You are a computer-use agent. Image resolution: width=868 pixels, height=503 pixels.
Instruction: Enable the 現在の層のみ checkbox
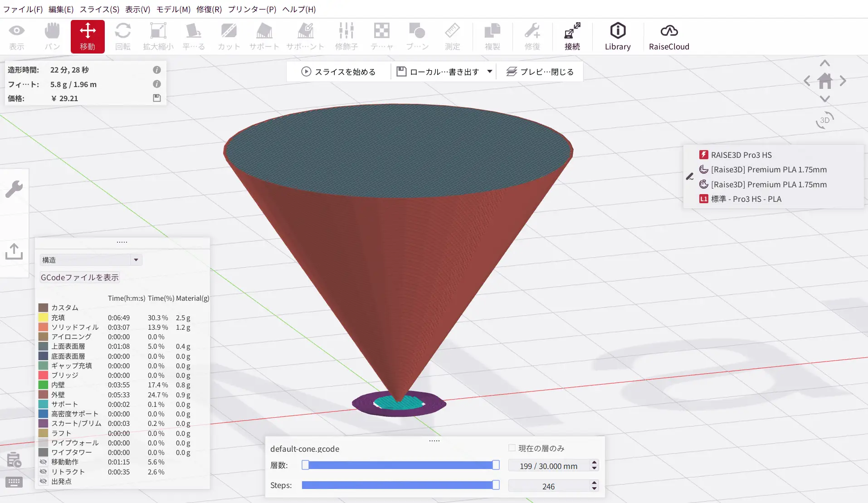[512, 448]
